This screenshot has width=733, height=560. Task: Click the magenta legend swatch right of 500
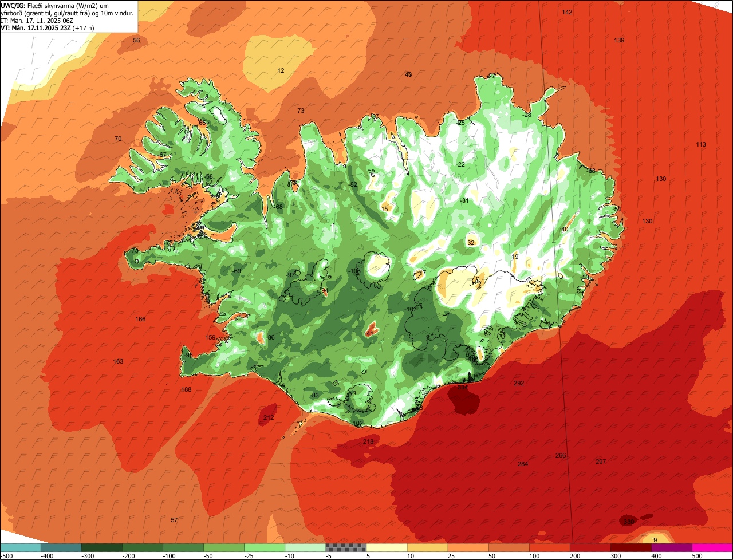[712, 547]
